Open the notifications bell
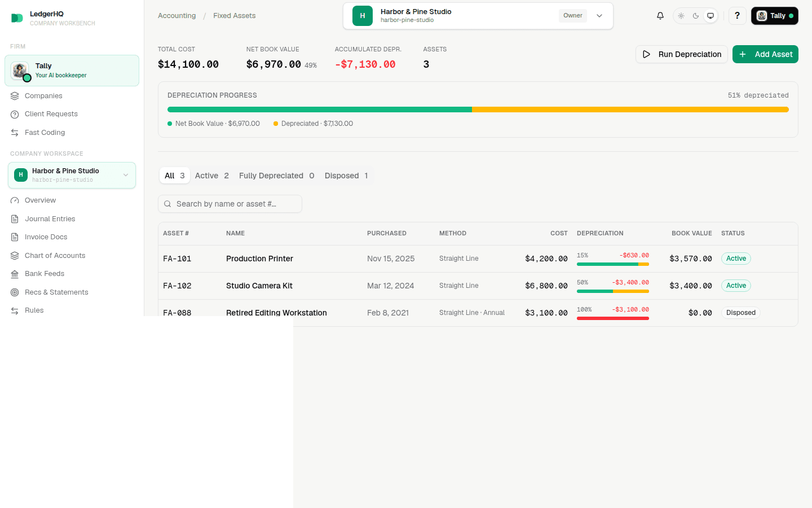 [x=660, y=16]
